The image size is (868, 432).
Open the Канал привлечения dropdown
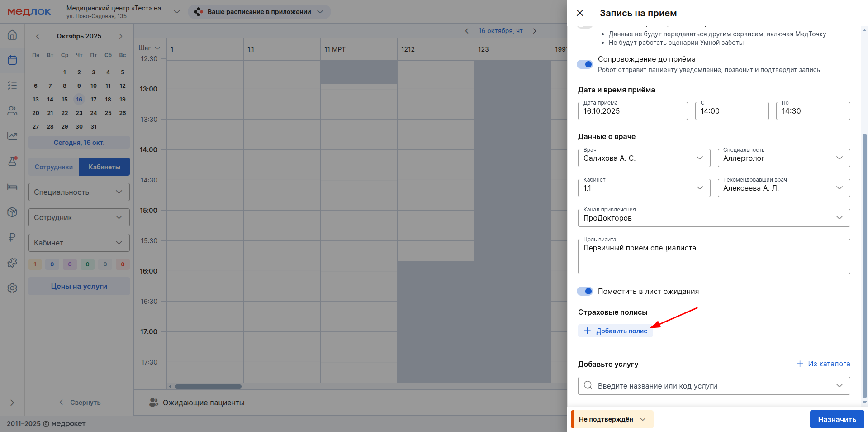(x=713, y=218)
